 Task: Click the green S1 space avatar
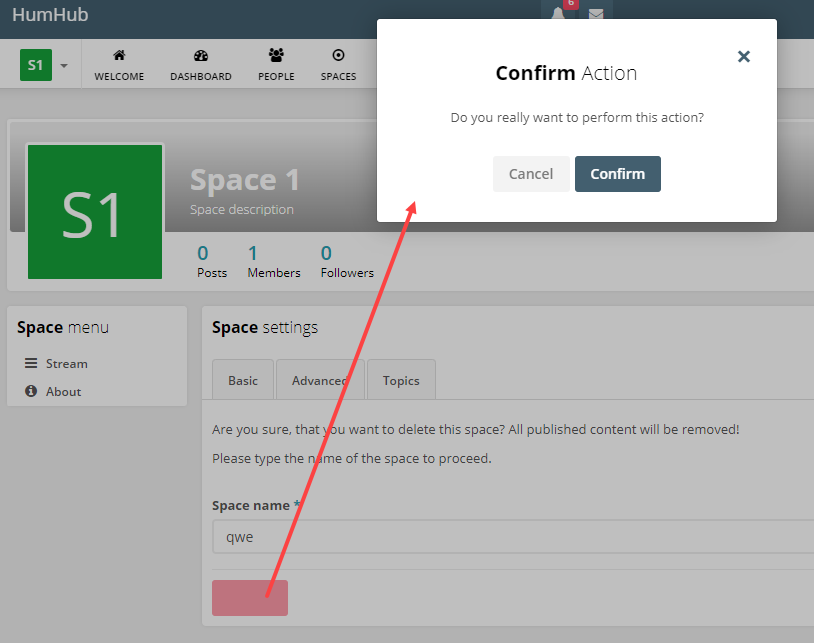point(95,211)
